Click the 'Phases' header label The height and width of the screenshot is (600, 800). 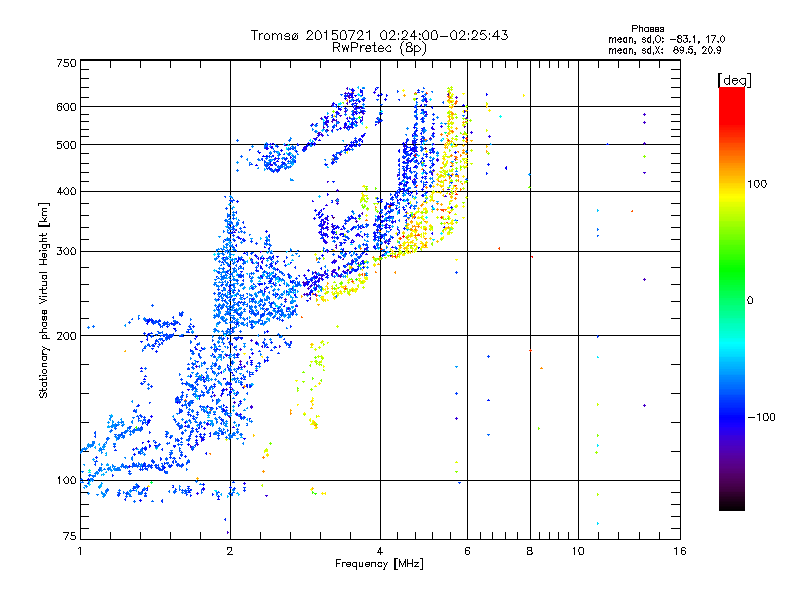[x=647, y=29]
